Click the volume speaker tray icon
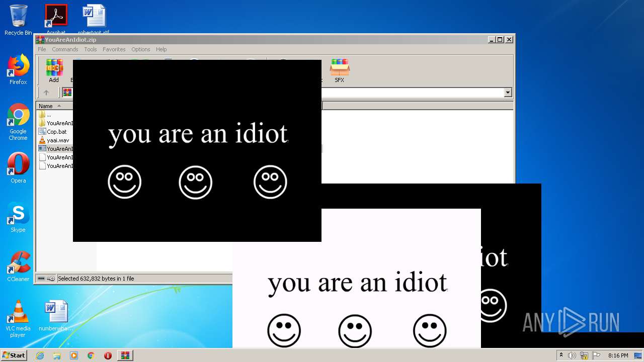644x362 pixels. 572,355
